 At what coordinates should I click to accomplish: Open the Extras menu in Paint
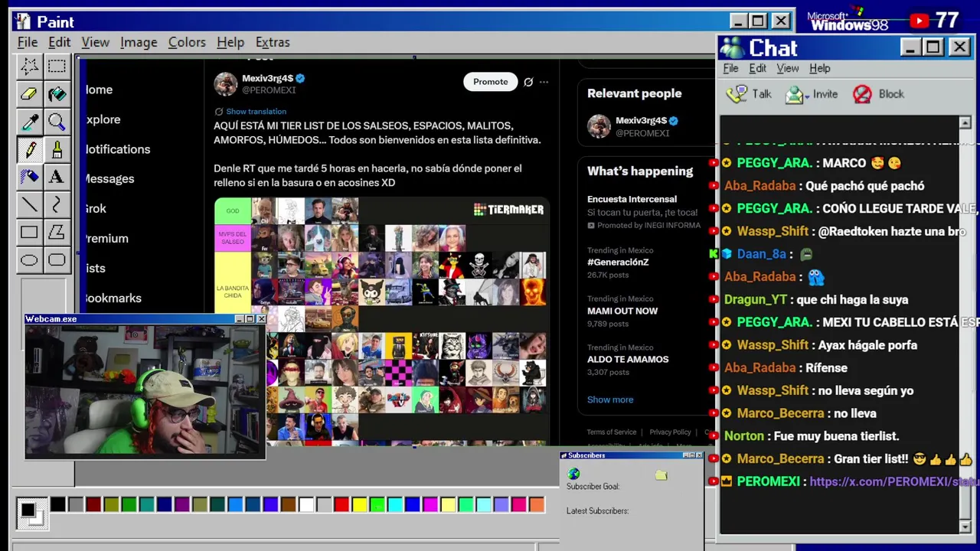pos(273,42)
